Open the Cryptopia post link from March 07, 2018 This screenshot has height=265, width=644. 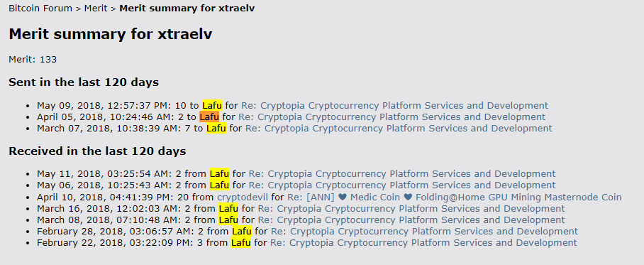pos(399,129)
